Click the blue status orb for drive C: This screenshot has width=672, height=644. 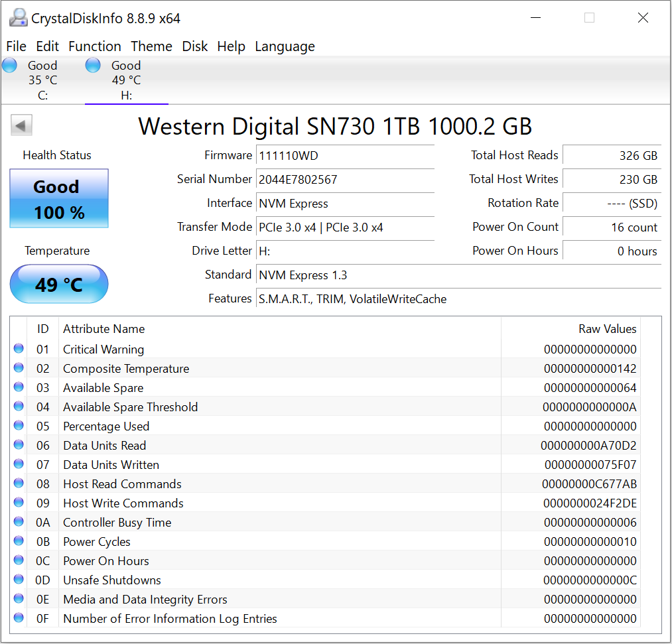coord(10,65)
